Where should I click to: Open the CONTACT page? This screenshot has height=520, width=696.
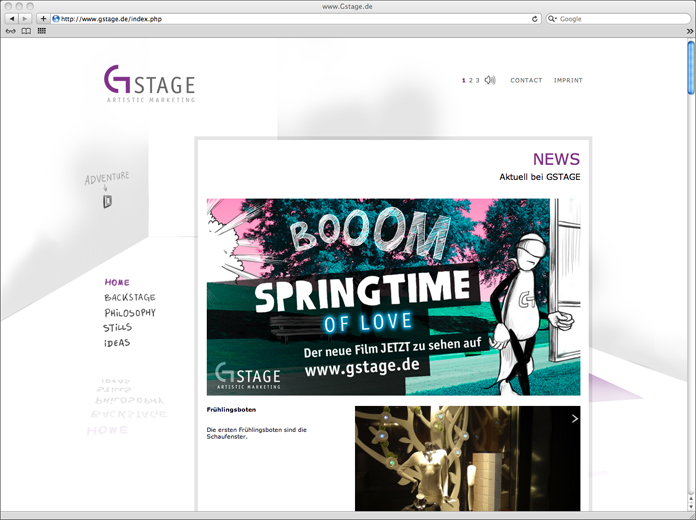pyautogui.click(x=526, y=80)
